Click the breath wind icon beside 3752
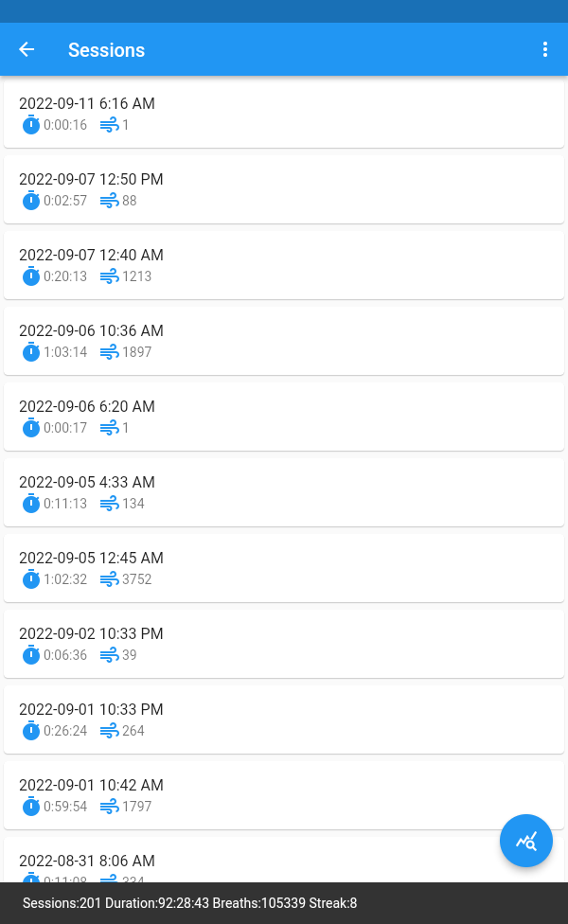This screenshot has height=924, width=568. [109, 579]
